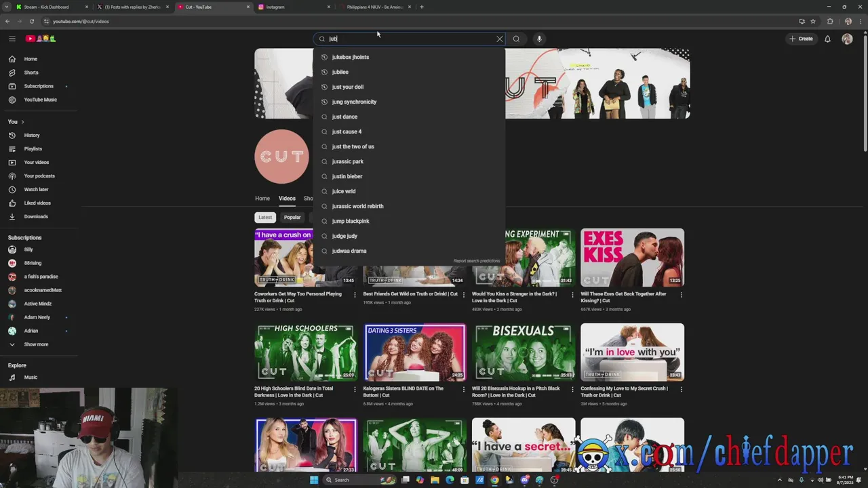Click the Create button
The image size is (868, 488).
801,39
